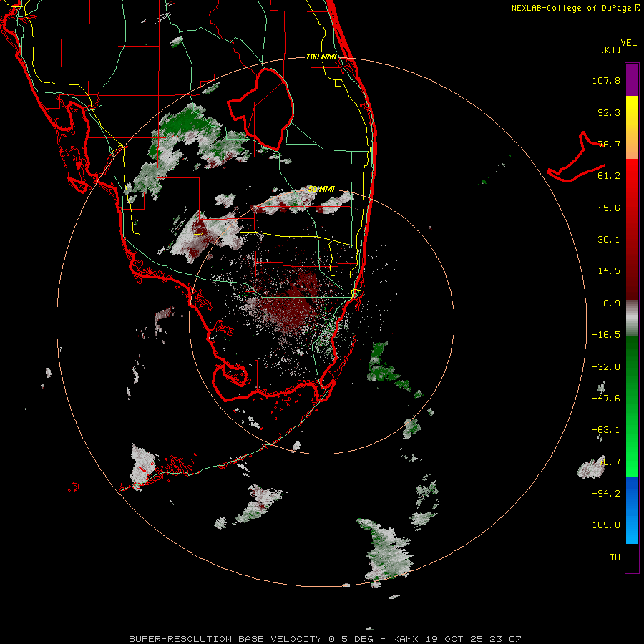Click the 76.7 velocity scale value
The height and width of the screenshot is (644, 644).
tap(609, 144)
